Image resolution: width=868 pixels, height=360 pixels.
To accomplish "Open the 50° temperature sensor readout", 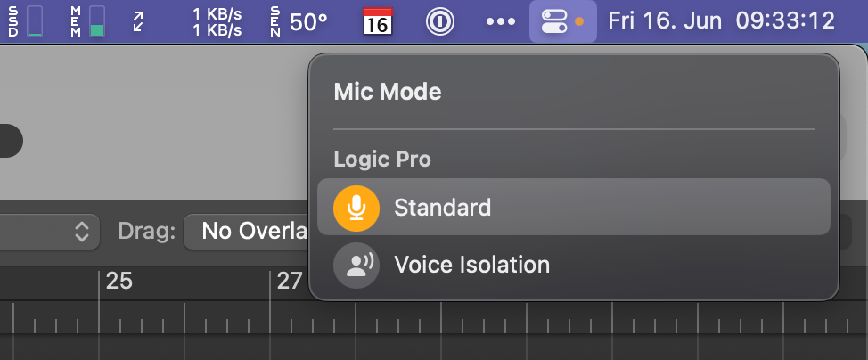I will click(300, 21).
